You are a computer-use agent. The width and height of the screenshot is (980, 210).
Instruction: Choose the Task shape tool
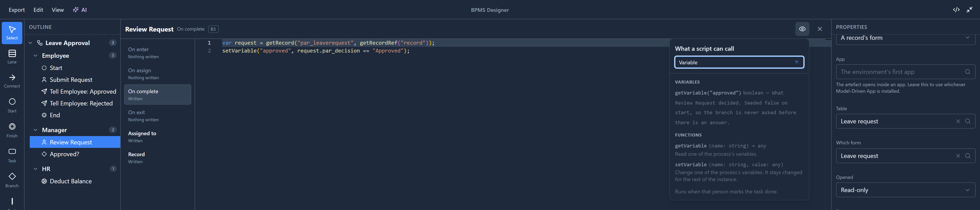tap(12, 155)
